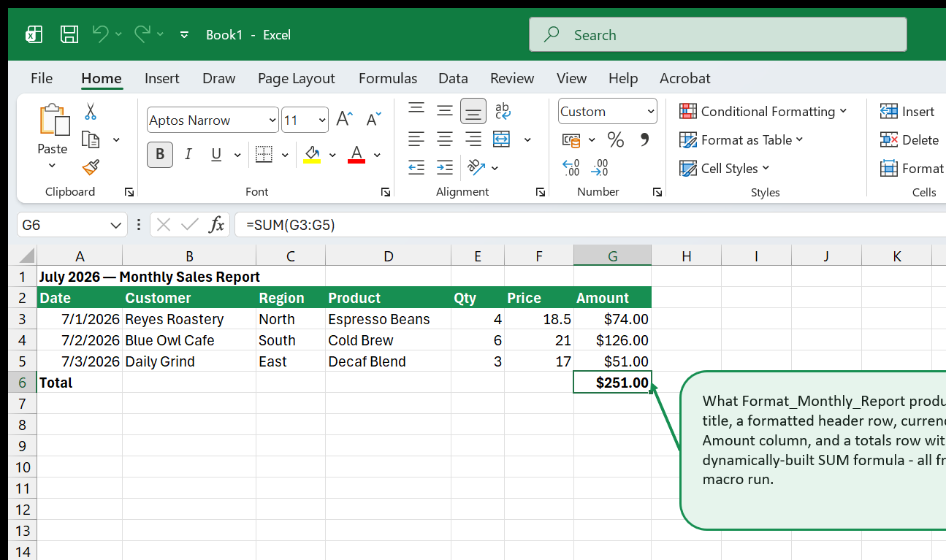Switch to the Insert tab

[x=162, y=78]
